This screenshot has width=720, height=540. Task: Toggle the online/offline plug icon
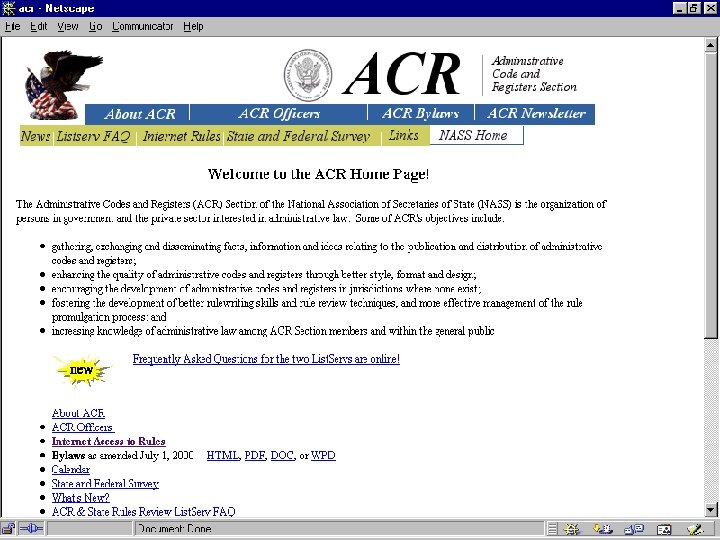pyautogui.click(x=31, y=529)
